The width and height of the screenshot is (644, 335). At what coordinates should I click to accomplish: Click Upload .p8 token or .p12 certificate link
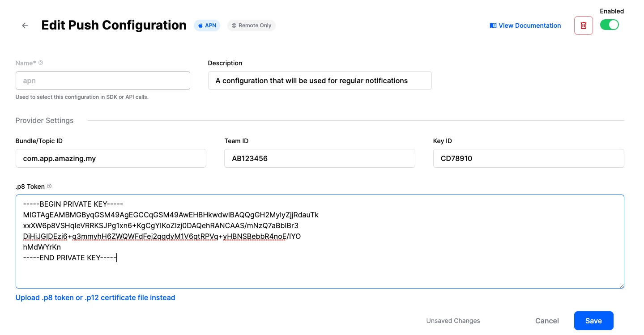point(95,297)
